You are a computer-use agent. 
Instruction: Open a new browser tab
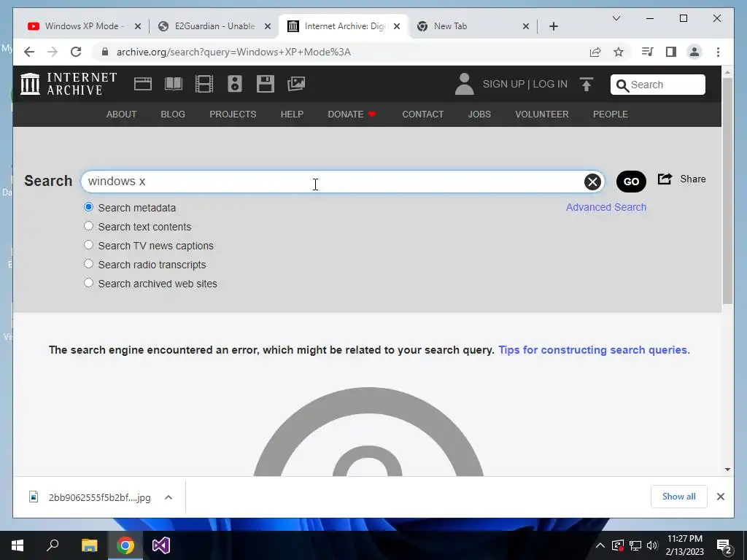(x=553, y=26)
